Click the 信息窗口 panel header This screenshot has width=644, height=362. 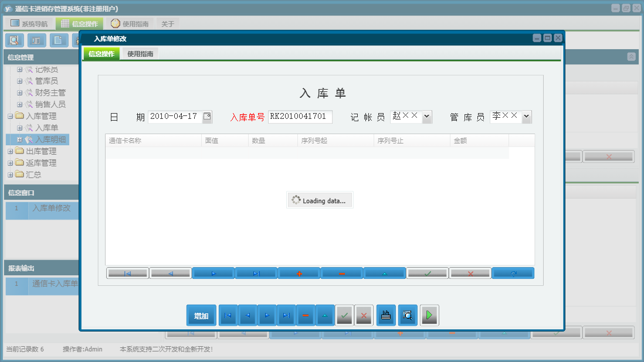(x=41, y=192)
